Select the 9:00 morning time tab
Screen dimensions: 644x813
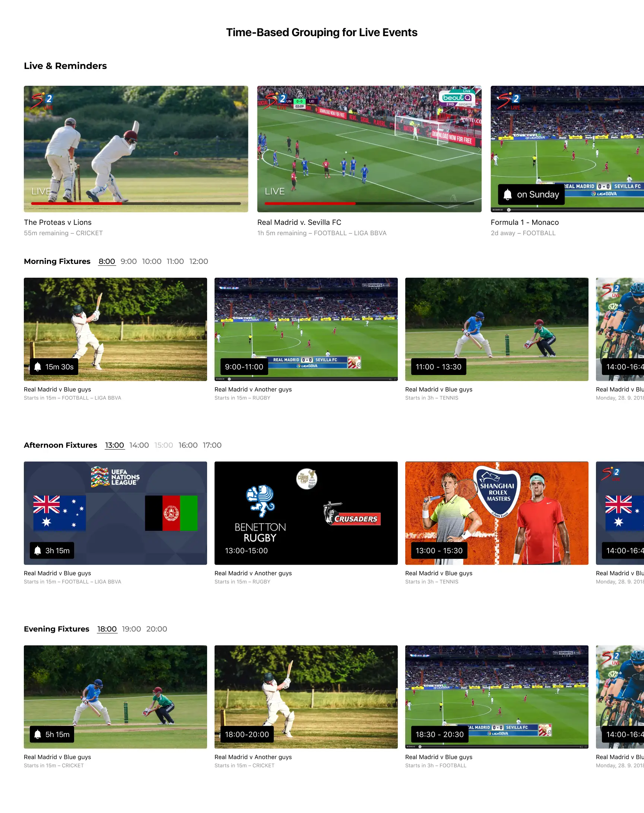[129, 261]
